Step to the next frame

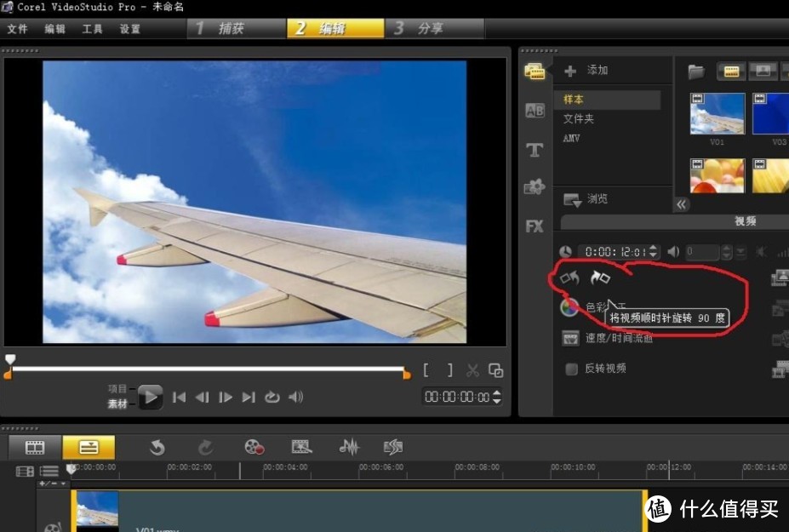point(226,398)
